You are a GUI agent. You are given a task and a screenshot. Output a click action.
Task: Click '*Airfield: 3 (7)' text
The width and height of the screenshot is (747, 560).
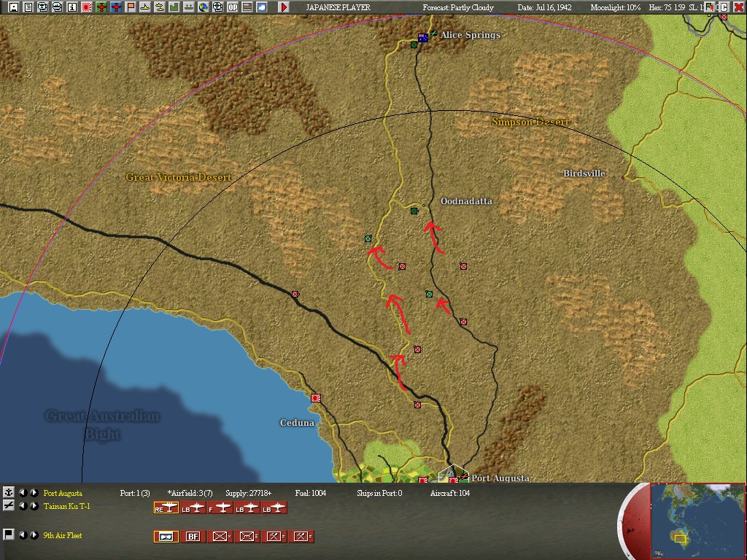[190, 493]
